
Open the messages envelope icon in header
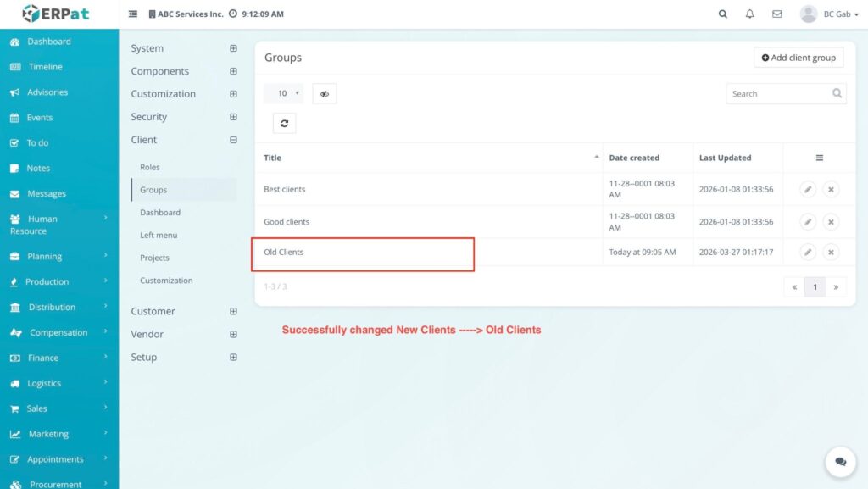point(776,14)
